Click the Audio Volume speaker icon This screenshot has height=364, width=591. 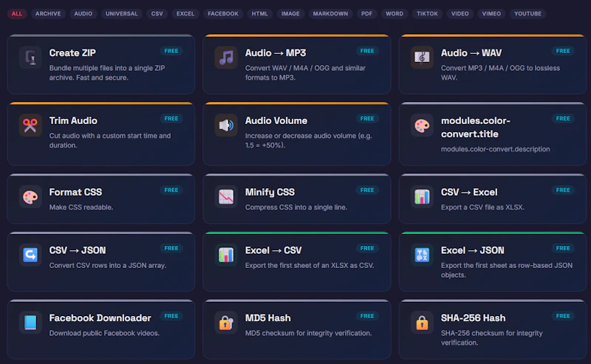click(x=226, y=125)
